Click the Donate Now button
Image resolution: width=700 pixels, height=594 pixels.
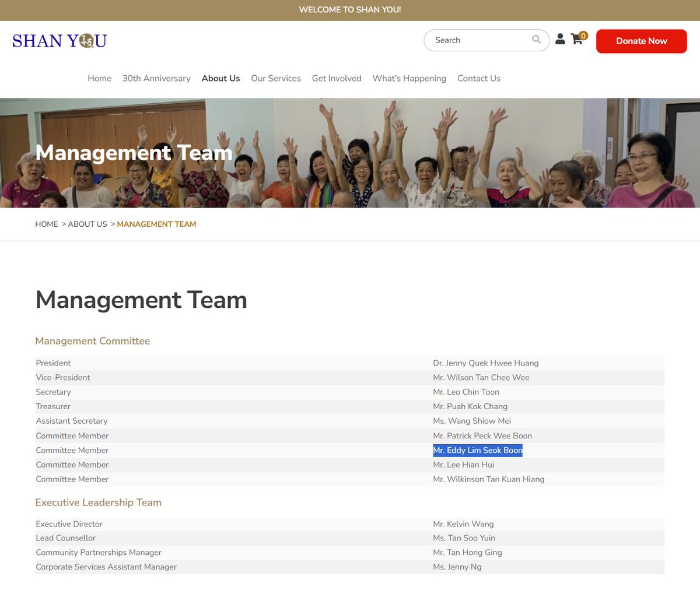click(642, 41)
